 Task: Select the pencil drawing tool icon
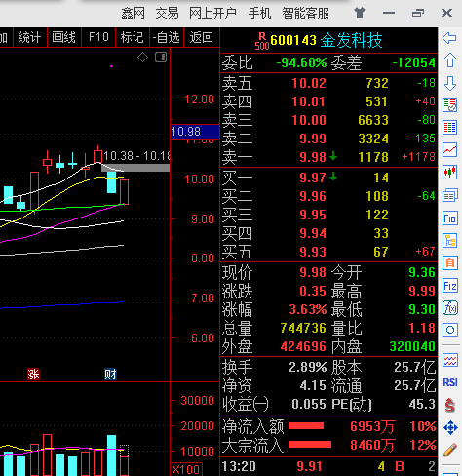(450, 450)
